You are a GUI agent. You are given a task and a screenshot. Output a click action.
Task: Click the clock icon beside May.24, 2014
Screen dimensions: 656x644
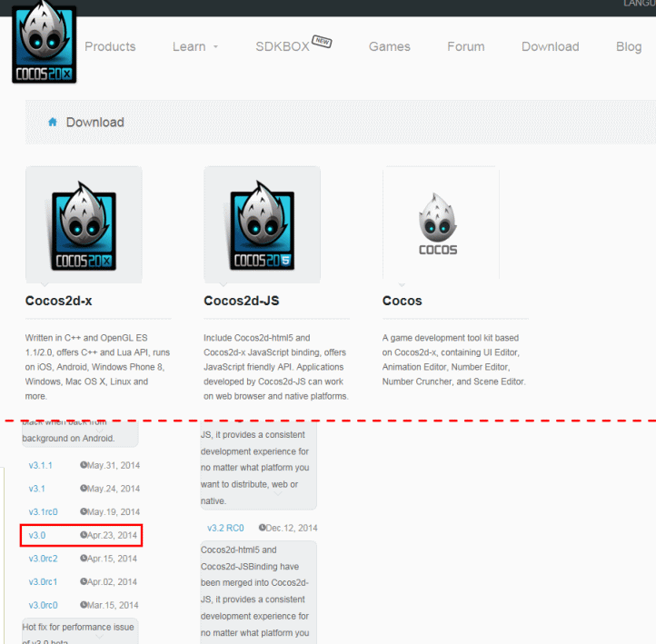84,488
